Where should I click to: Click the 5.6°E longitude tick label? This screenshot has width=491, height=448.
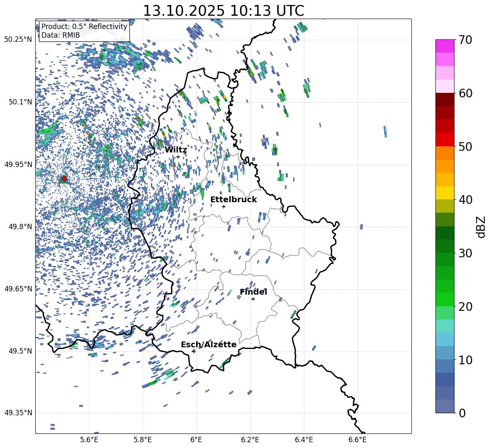click(89, 439)
